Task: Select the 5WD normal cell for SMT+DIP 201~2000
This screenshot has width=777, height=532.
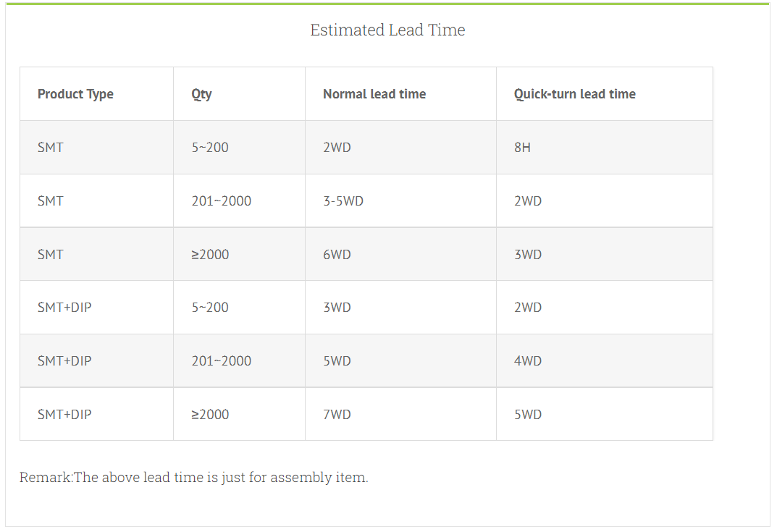Action: point(337,361)
